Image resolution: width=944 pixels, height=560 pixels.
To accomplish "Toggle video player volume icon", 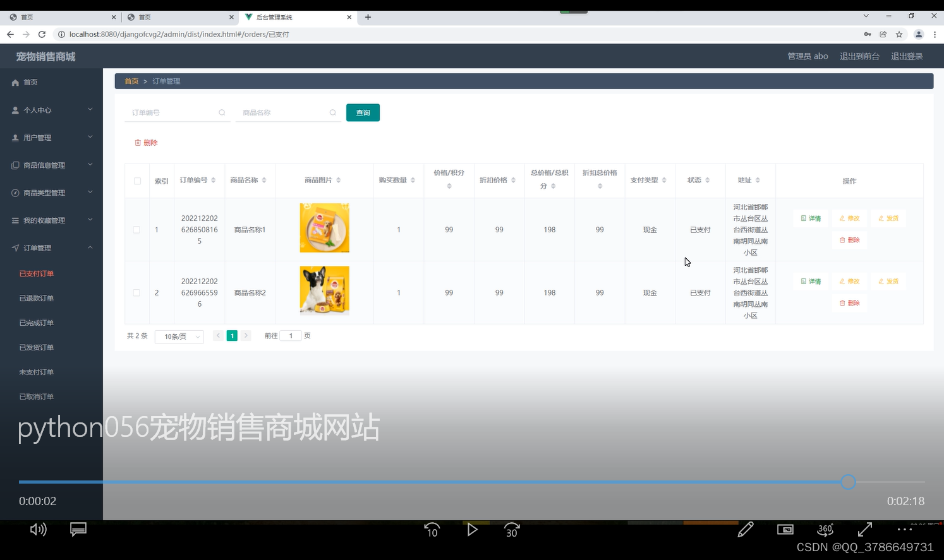I will click(38, 529).
